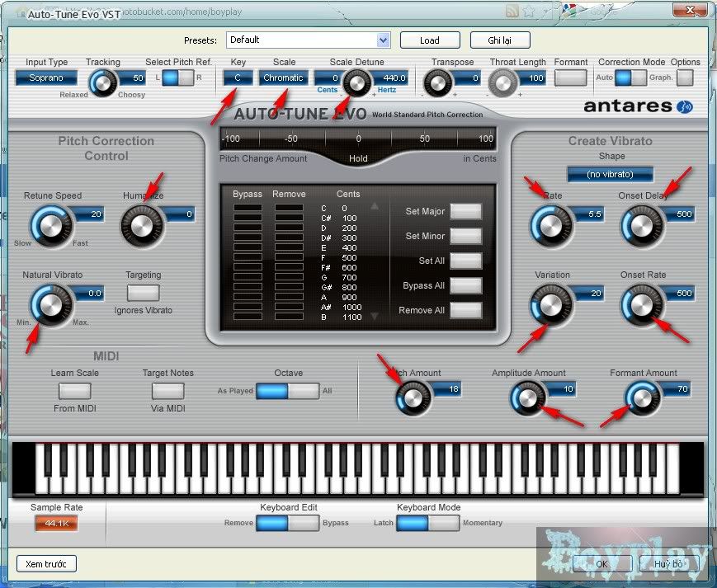Click the Variation knob
Screen dimensions: 717x588
[550, 304]
